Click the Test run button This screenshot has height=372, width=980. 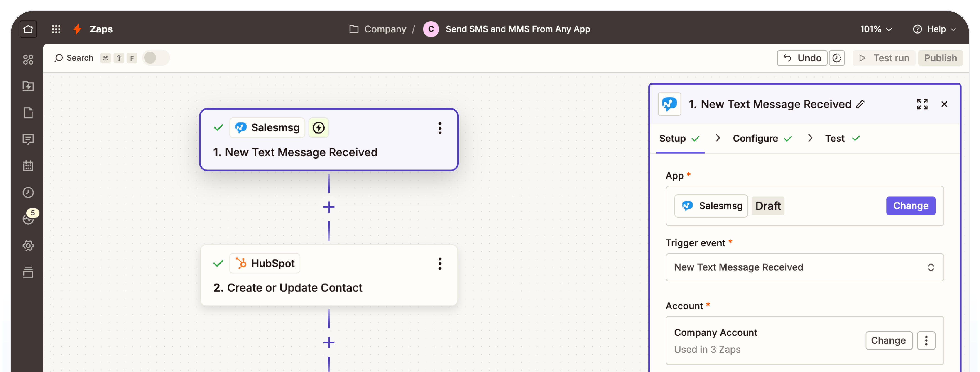click(884, 58)
